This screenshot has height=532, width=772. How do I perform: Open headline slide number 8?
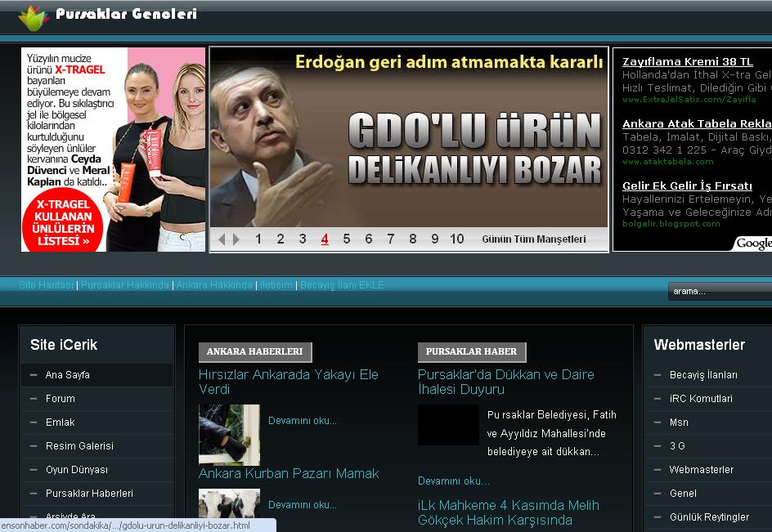coord(413,239)
